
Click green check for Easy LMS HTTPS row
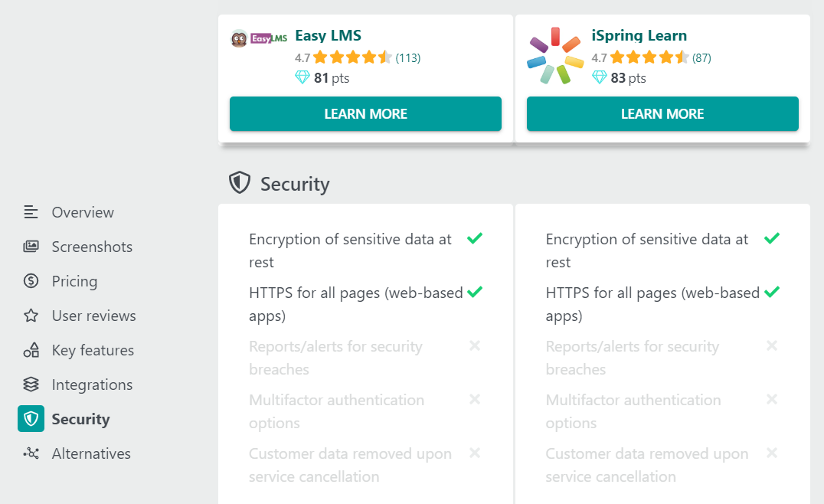(475, 292)
